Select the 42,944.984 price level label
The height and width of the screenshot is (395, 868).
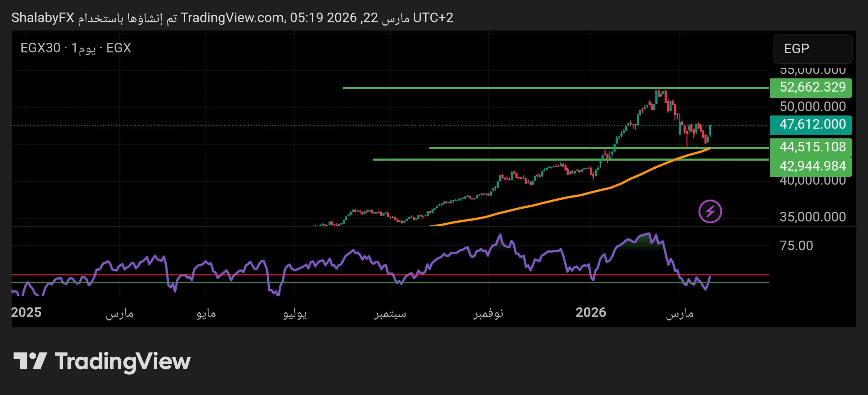click(811, 166)
